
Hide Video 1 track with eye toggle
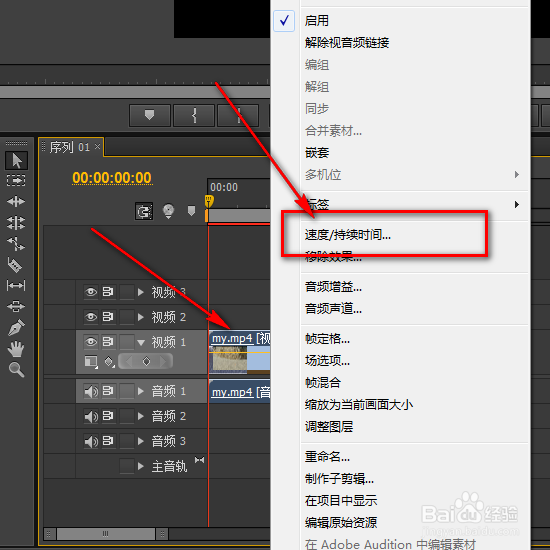tap(91, 341)
